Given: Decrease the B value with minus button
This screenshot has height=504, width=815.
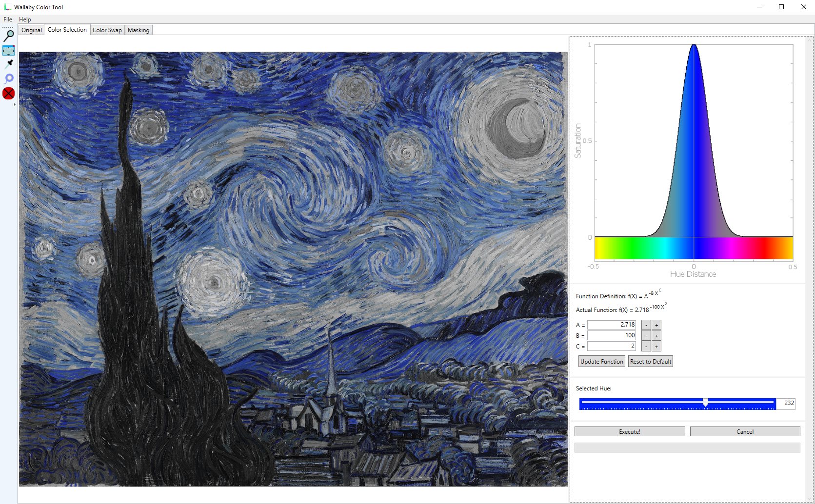Looking at the screenshot, I should 646,336.
